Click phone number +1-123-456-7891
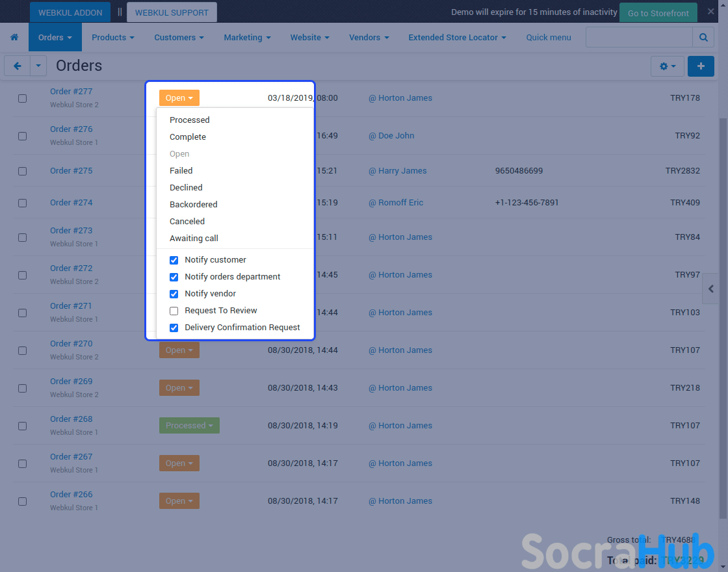The image size is (728, 572). click(x=526, y=202)
